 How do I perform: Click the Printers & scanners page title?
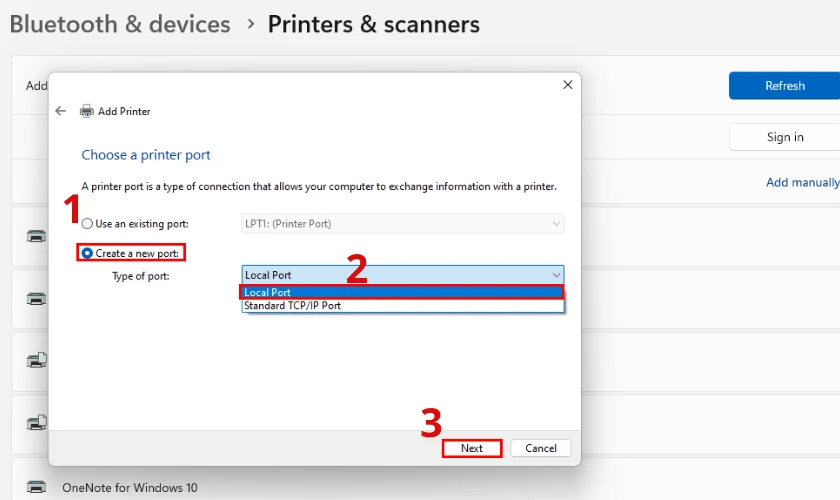point(373,24)
